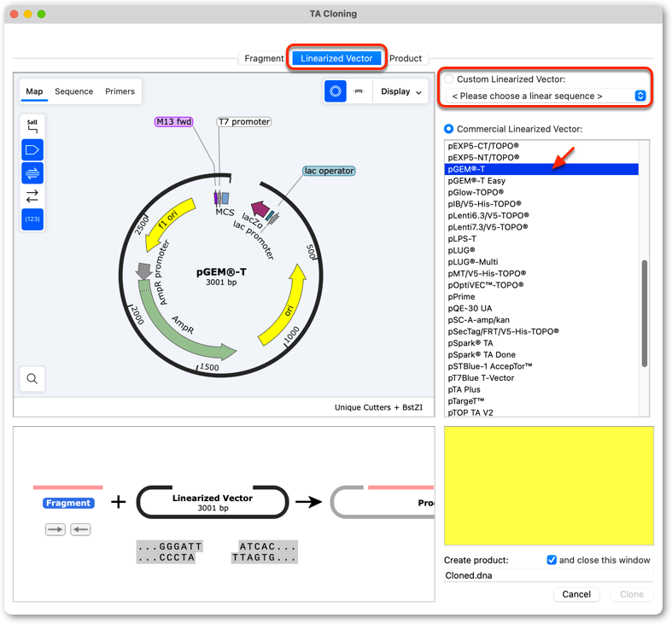Screen dimensions: 672x624
Task: Toggle the primers display icon in sidebar
Action: pos(32,173)
